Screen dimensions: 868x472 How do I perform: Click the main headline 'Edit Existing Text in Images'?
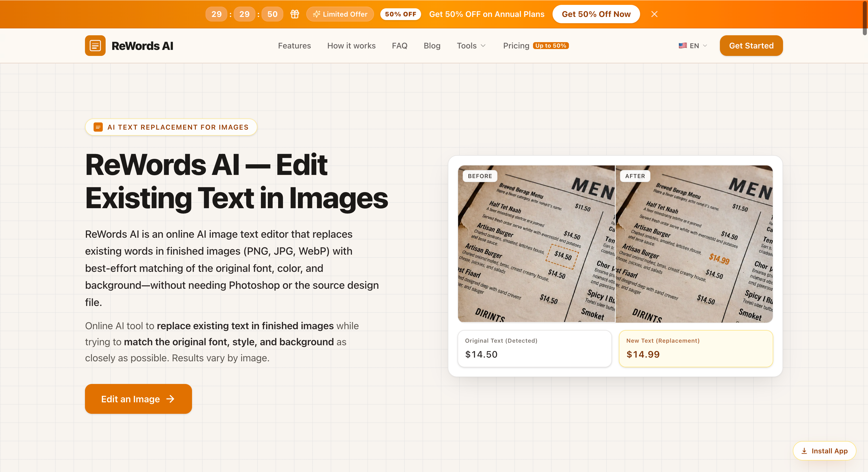(237, 181)
